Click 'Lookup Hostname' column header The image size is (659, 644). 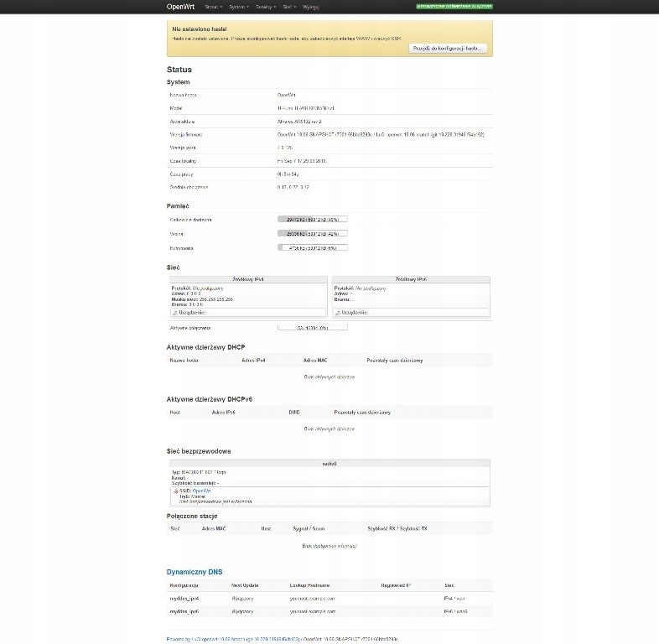pyautogui.click(x=309, y=585)
